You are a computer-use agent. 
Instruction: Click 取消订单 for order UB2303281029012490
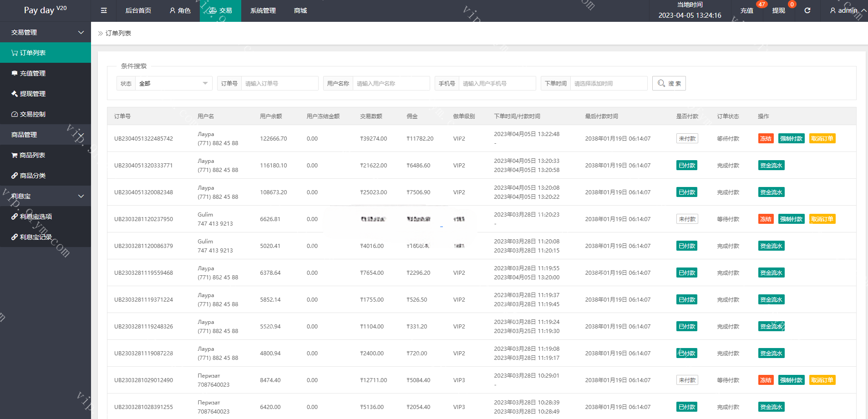coord(822,380)
